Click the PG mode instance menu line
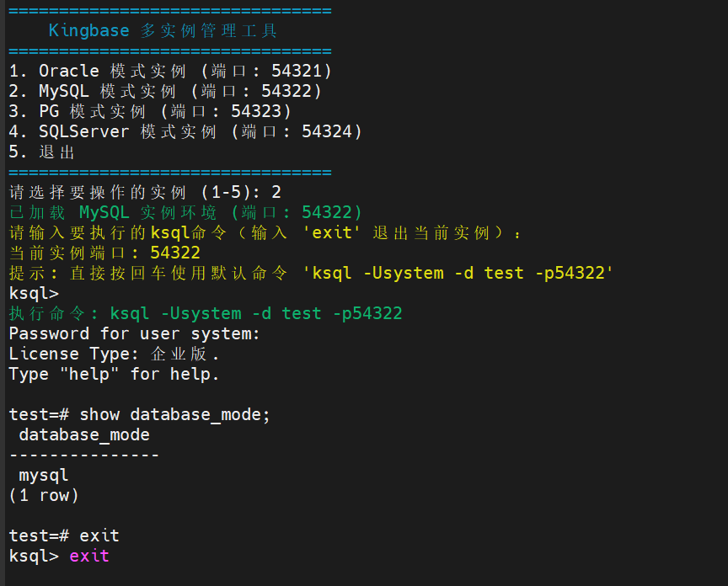 point(150,112)
